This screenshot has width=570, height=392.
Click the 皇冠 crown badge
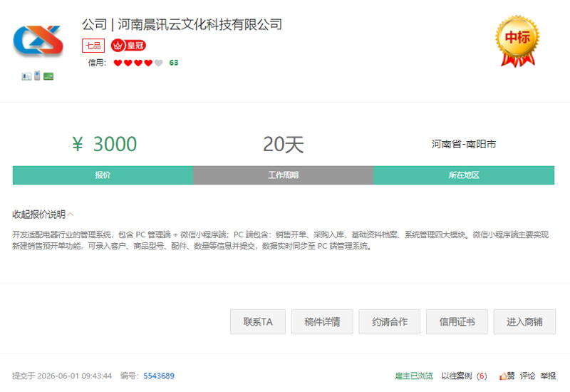(128, 46)
